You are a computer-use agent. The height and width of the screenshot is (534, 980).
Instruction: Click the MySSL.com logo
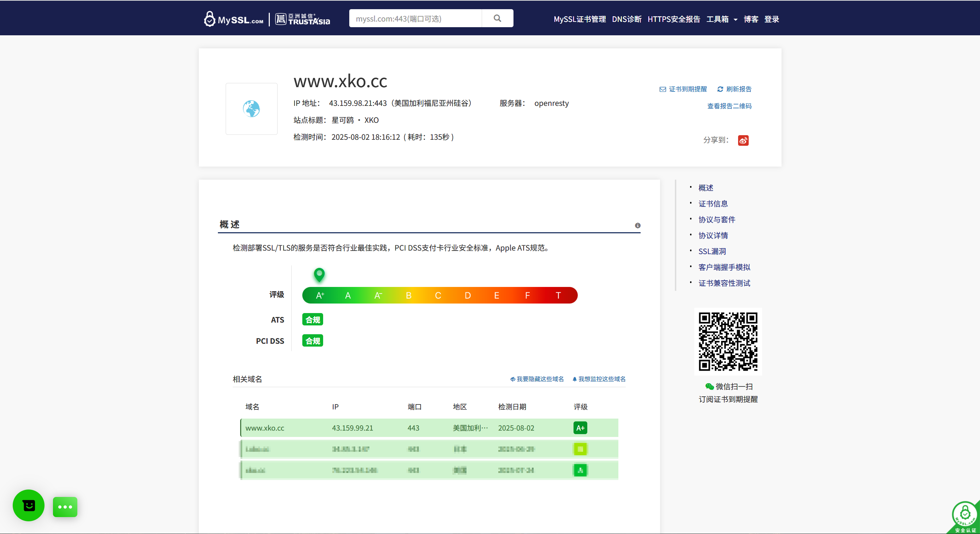[x=233, y=19]
